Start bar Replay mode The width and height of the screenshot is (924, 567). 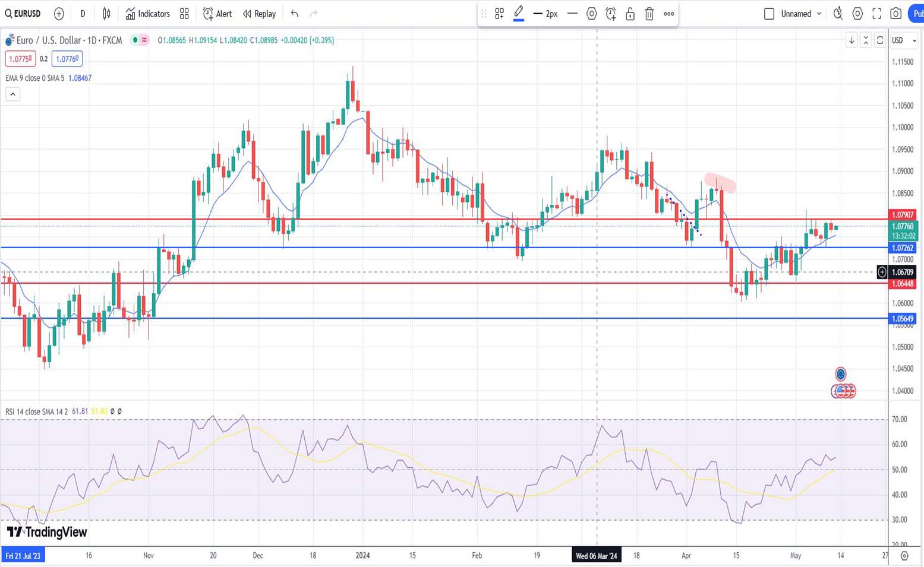click(x=260, y=14)
